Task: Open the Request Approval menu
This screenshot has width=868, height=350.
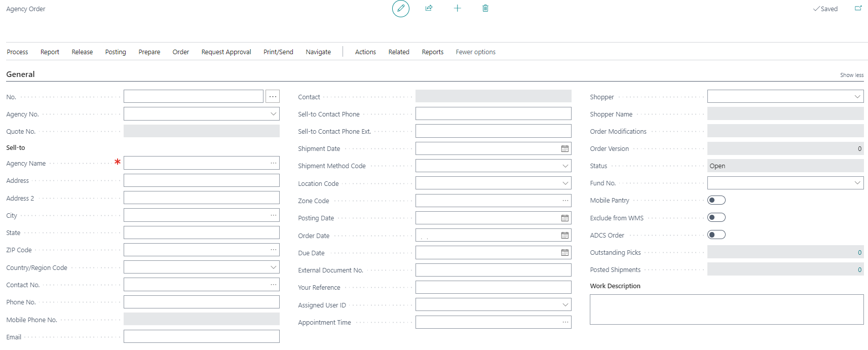Action: click(226, 52)
